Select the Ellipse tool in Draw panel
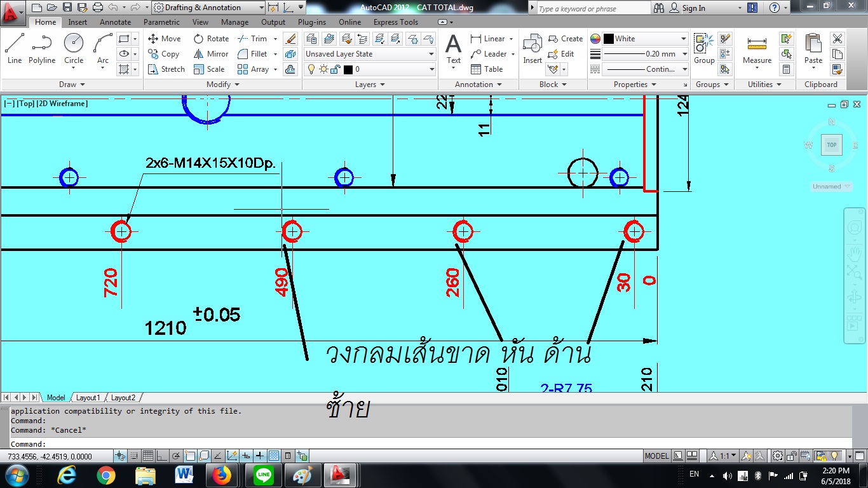The height and width of the screenshot is (488, 868). [x=125, y=54]
